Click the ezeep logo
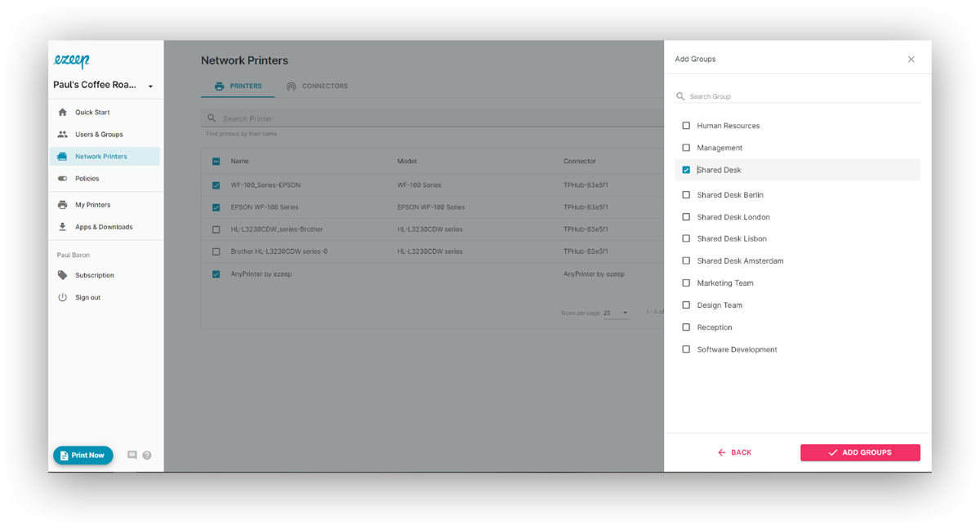The width and height of the screenshot is (980, 529). pyautogui.click(x=72, y=60)
